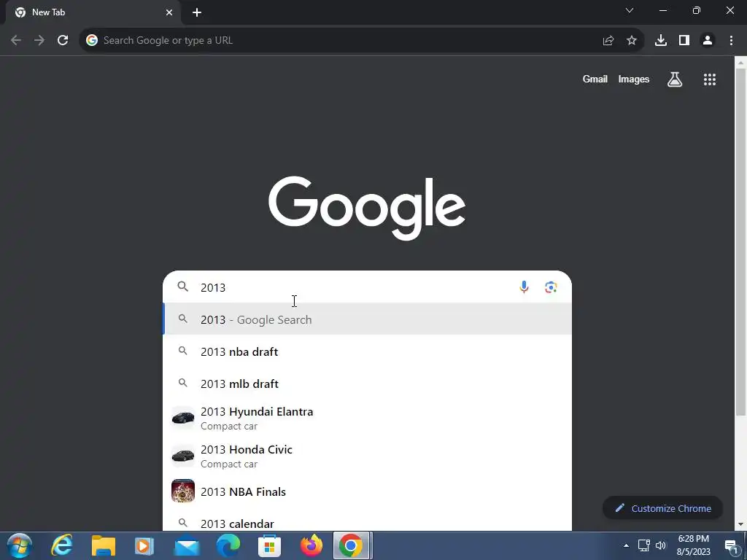Show hidden system tray icons
This screenshot has height=560, width=747.
[x=626, y=545]
